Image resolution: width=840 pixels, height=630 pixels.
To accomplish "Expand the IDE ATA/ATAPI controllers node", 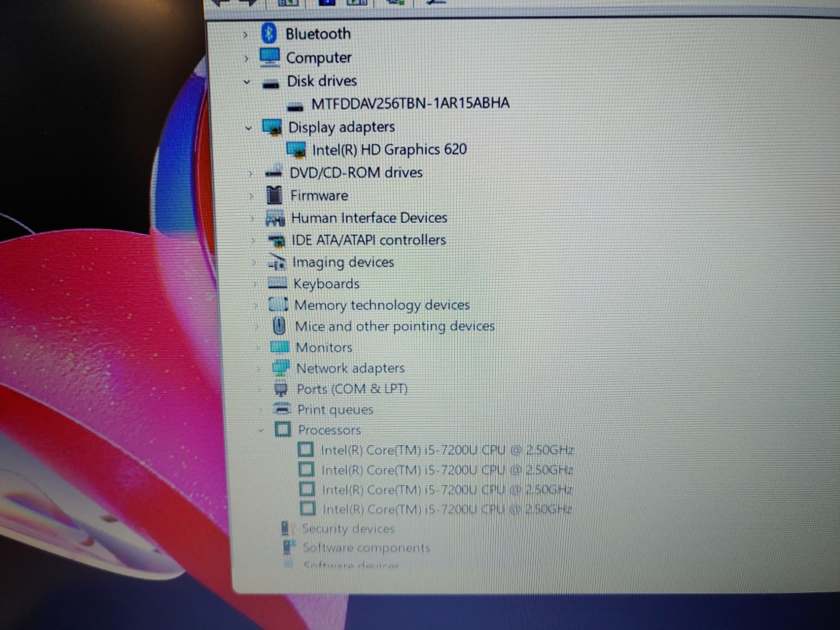I will coord(253,240).
